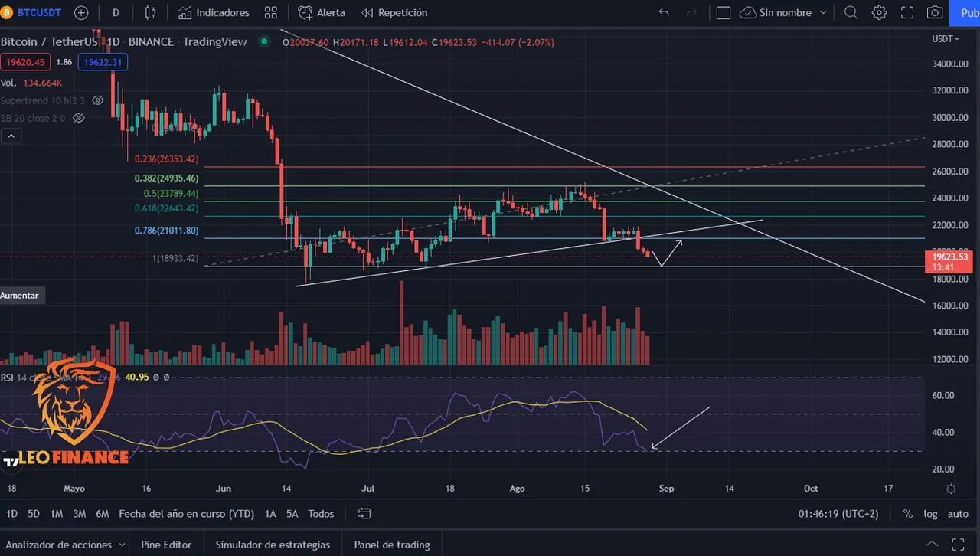This screenshot has height=556, width=980.
Task: Click the RSI indicator legend label
Action: pos(7,378)
